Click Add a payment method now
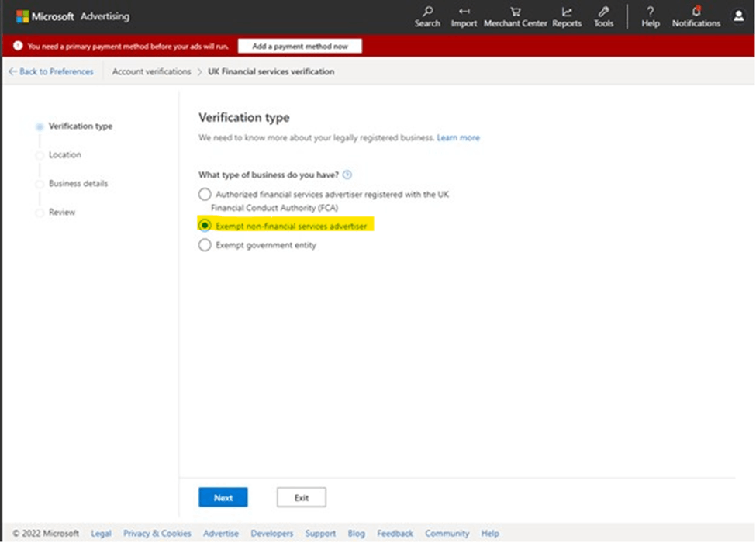The height and width of the screenshot is (543, 756). (299, 47)
